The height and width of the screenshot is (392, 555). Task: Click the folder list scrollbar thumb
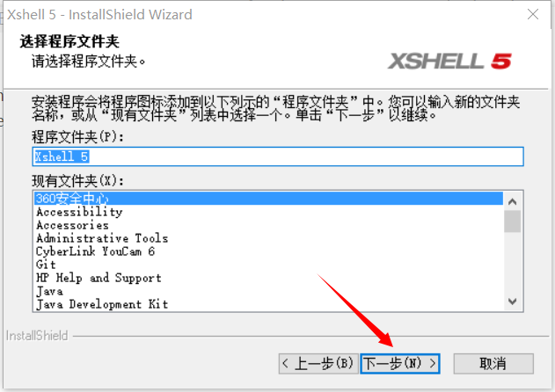point(512,221)
